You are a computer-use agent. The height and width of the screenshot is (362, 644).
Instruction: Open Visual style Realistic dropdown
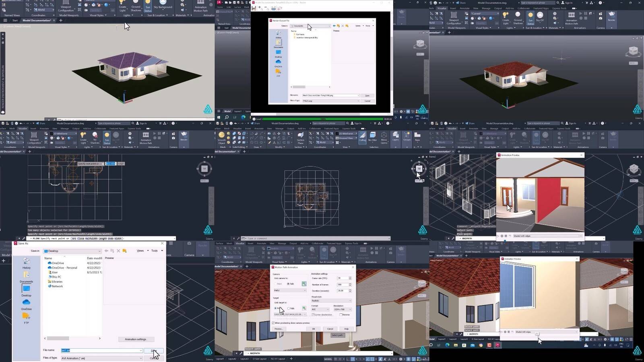(332, 300)
